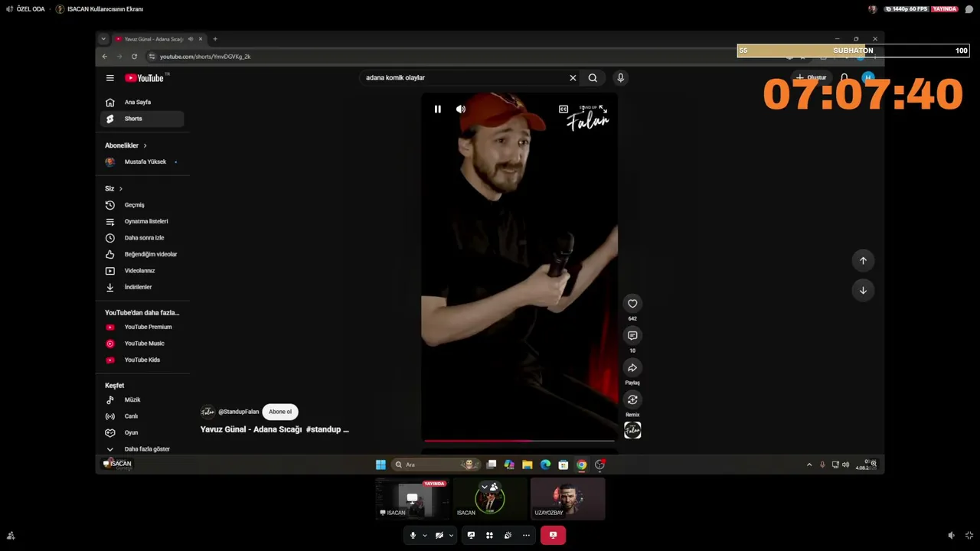
Task: Click the Windows taskbar Ara search box
Action: (x=436, y=465)
